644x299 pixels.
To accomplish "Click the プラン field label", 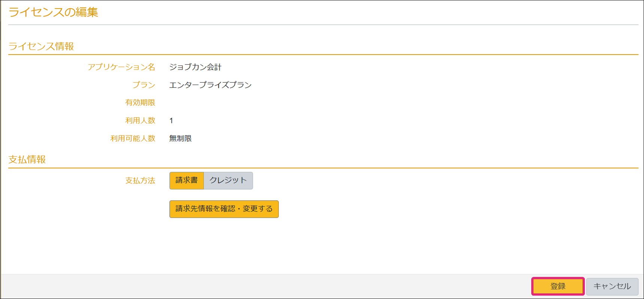I will click(x=144, y=85).
